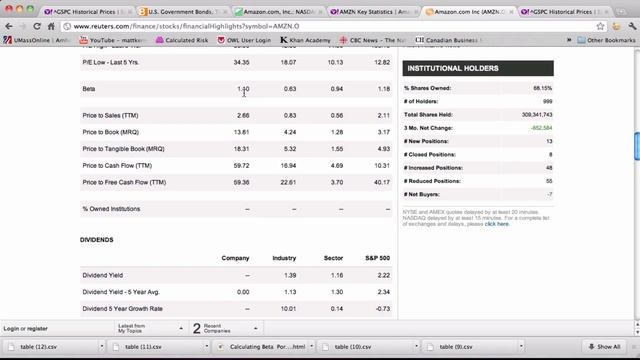Click the 'click here' exchanges link
640x360 pixels.
tap(496, 224)
